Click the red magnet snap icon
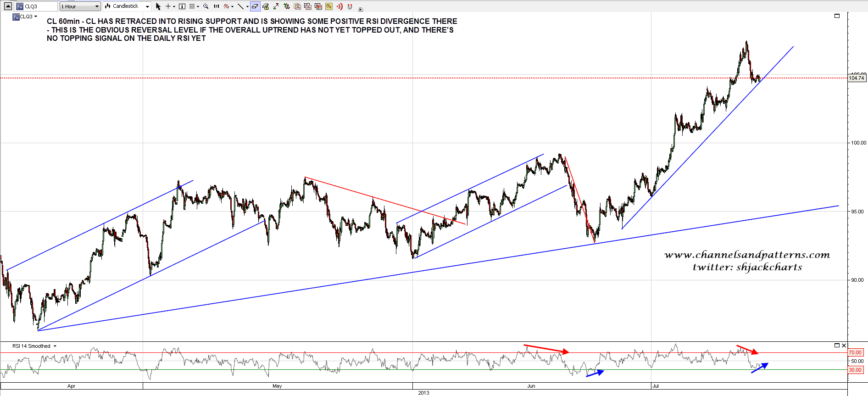Viewport: 868px width, 396px height. point(350,6)
